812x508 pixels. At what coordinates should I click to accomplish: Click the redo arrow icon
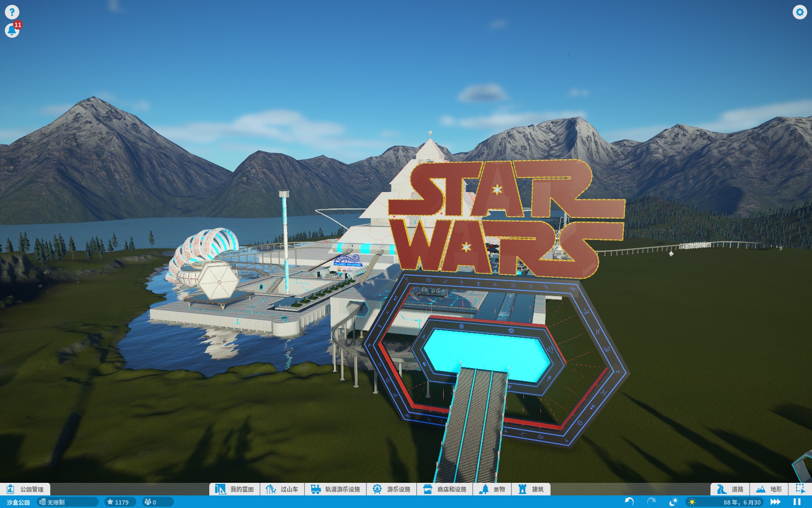click(x=652, y=502)
